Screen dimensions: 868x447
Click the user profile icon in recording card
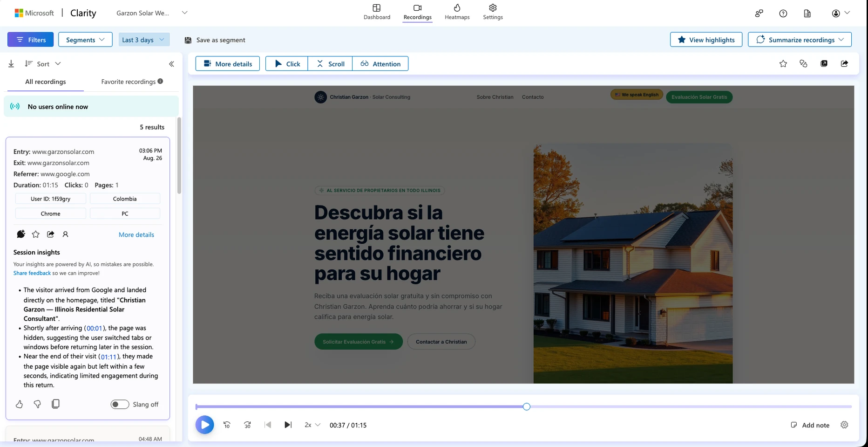[x=65, y=234]
